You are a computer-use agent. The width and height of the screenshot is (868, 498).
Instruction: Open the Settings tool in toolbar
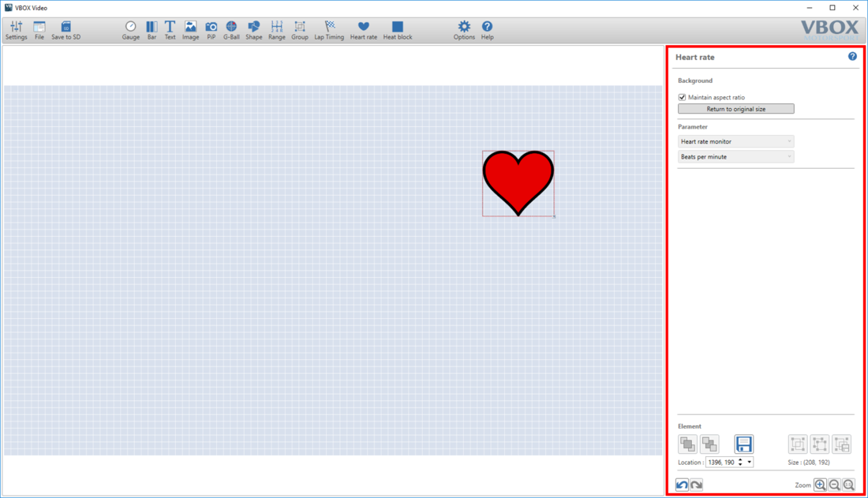[16, 31]
